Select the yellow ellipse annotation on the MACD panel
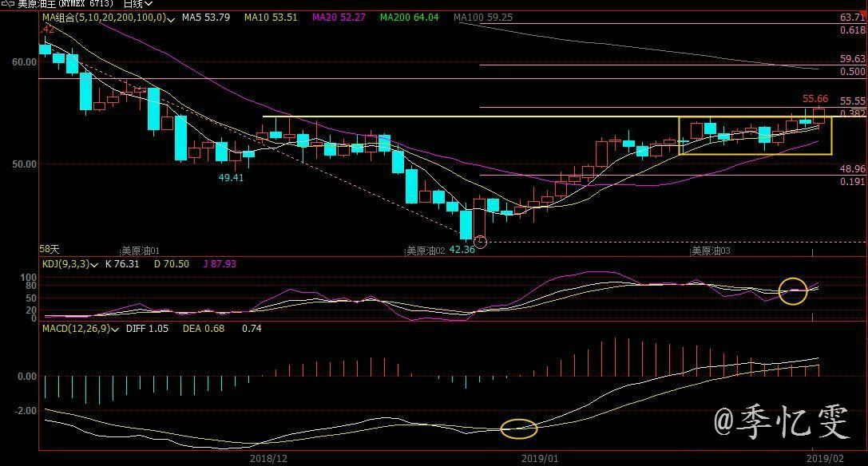Screen dimensions: 868x466 [x=519, y=429]
